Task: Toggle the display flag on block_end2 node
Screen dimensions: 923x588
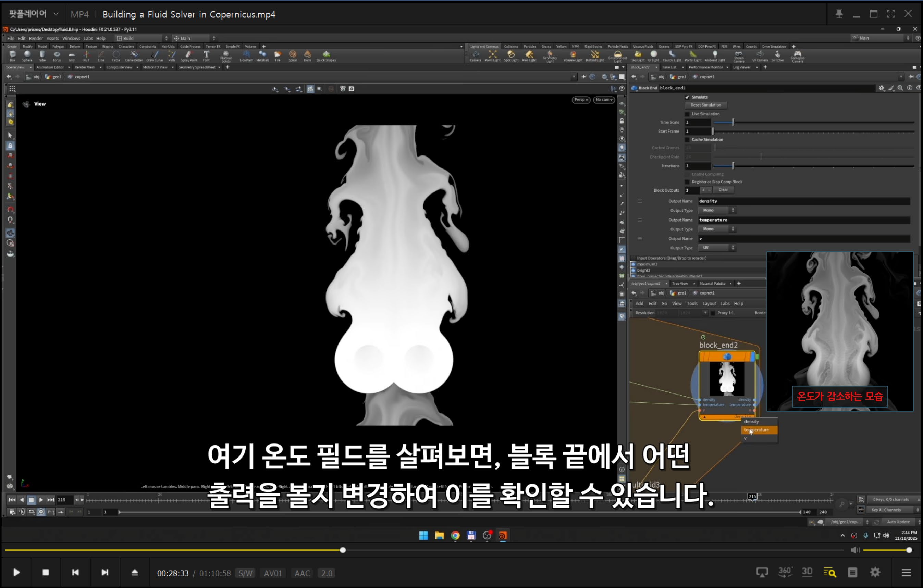Action: point(752,356)
